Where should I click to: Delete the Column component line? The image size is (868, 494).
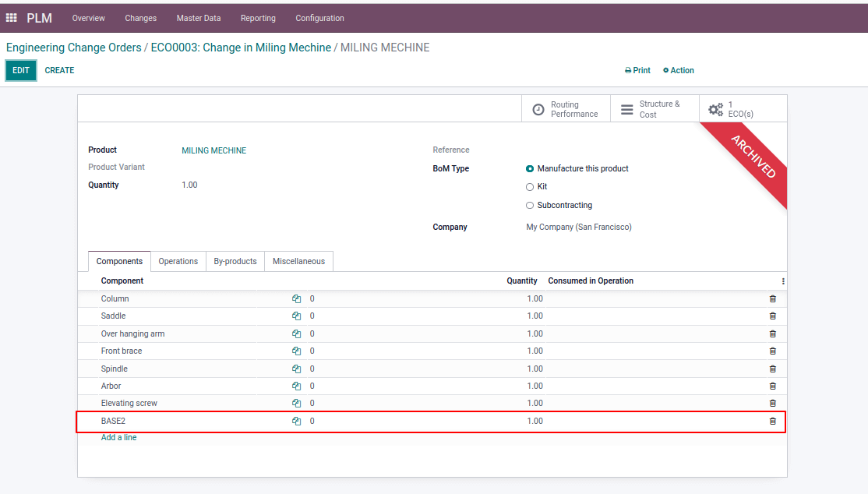[x=773, y=298]
